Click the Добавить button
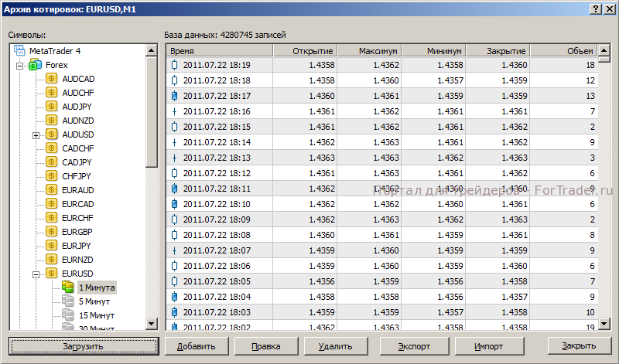 pyautogui.click(x=197, y=346)
